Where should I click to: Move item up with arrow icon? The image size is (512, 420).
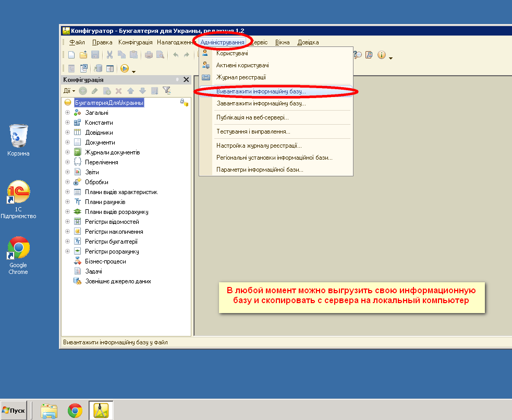click(131, 91)
